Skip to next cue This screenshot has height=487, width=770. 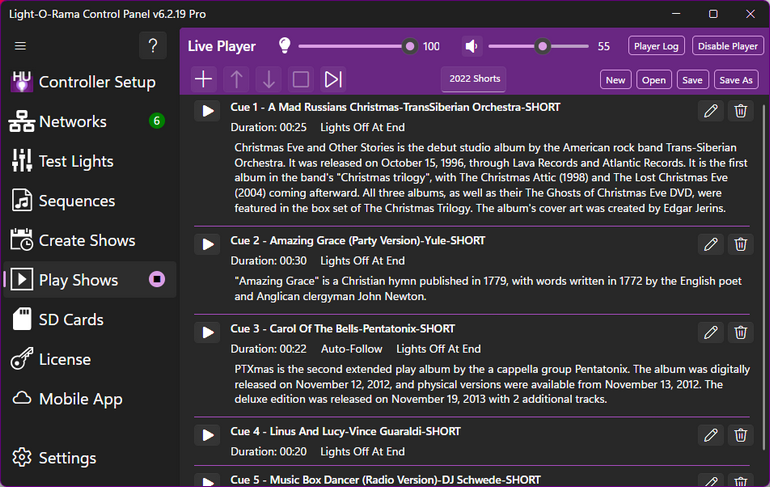(x=333, y=79)
